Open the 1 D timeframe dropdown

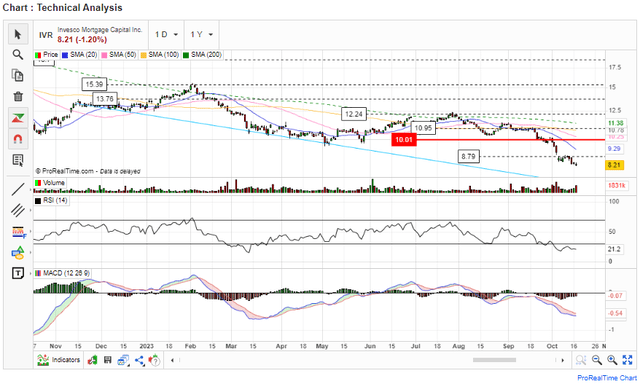[x=166, y=34]
